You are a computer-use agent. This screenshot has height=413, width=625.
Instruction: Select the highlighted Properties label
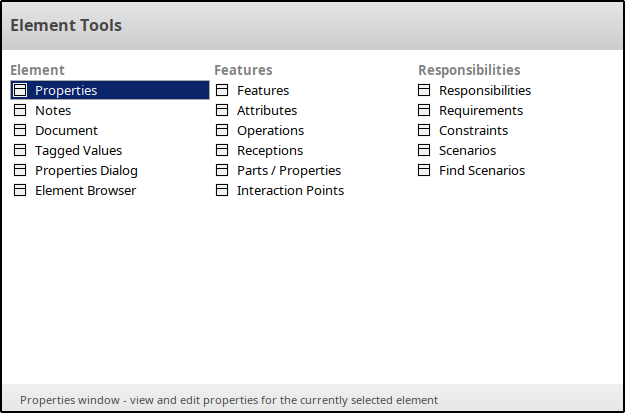(x=66, y=90)
